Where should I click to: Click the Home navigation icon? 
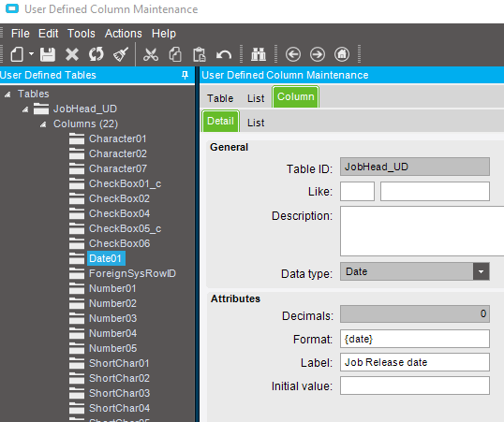click(x=342, y=54)
